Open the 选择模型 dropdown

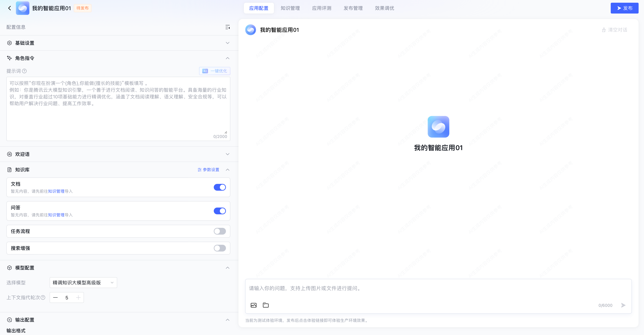(83, 283)
